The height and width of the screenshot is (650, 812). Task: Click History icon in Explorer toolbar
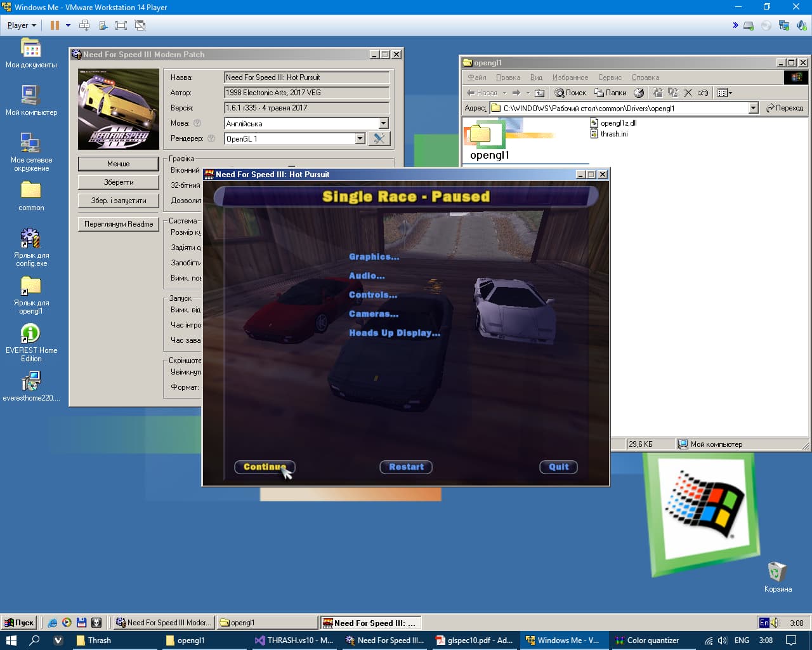pyautogui.click(x=639, y=93)
